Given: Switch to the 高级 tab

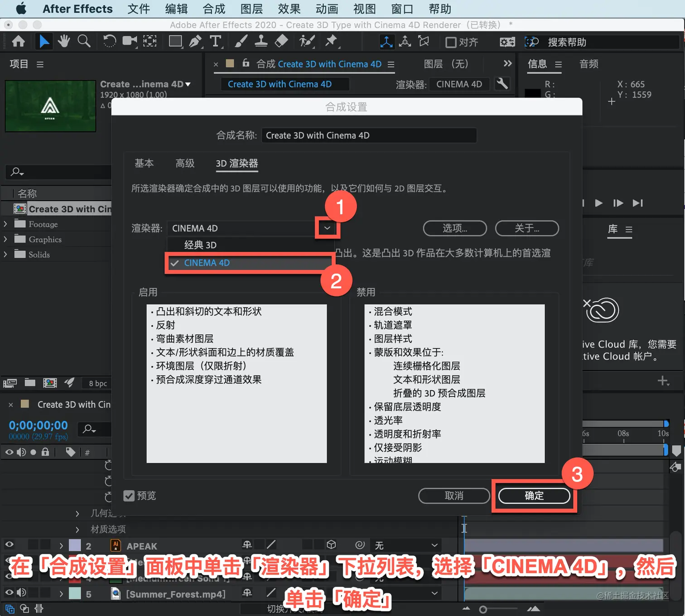Looking at the screenshot, I should point(185,163).
